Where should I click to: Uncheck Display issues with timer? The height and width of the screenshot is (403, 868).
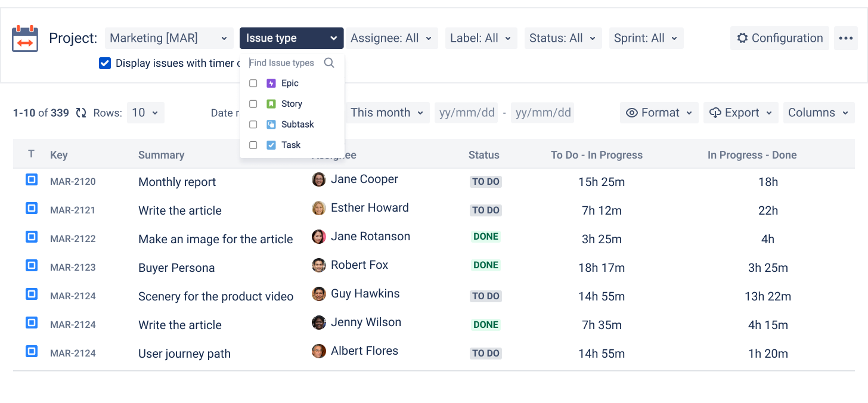[105, 63]
